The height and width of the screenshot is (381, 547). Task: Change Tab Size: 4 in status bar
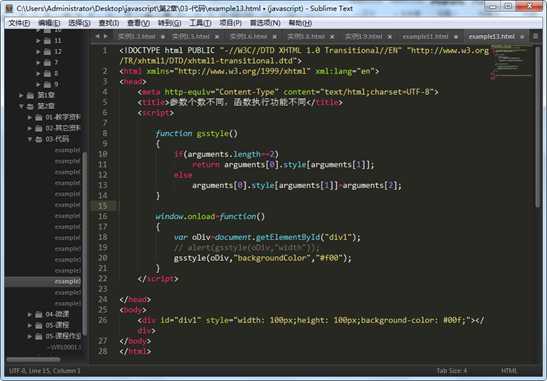(x=452, y=371)
